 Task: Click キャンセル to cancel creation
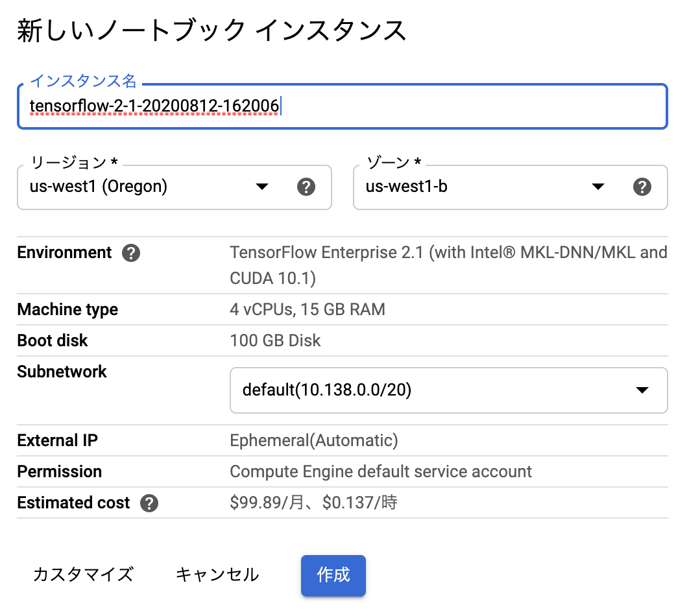click(217, 575)
